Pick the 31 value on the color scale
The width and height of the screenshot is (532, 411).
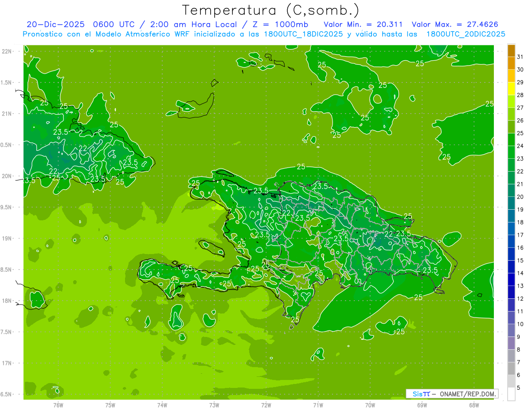pyautogui.click(x=520, y=57)
